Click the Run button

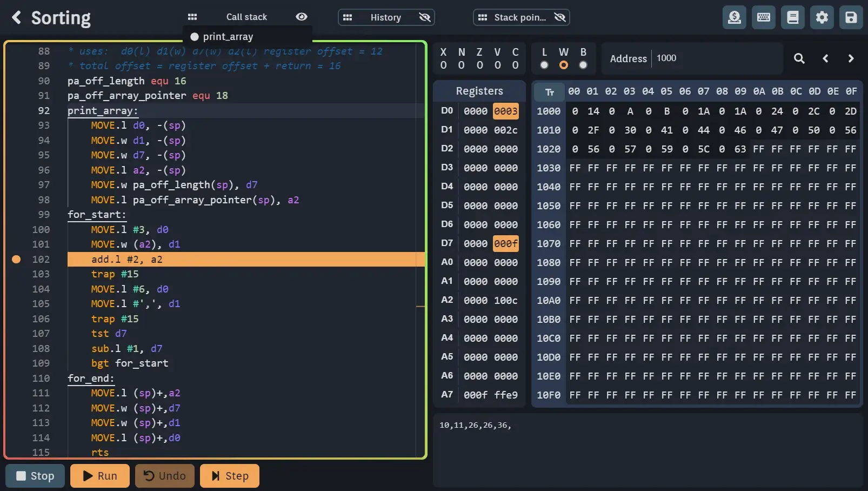point(99,476)
